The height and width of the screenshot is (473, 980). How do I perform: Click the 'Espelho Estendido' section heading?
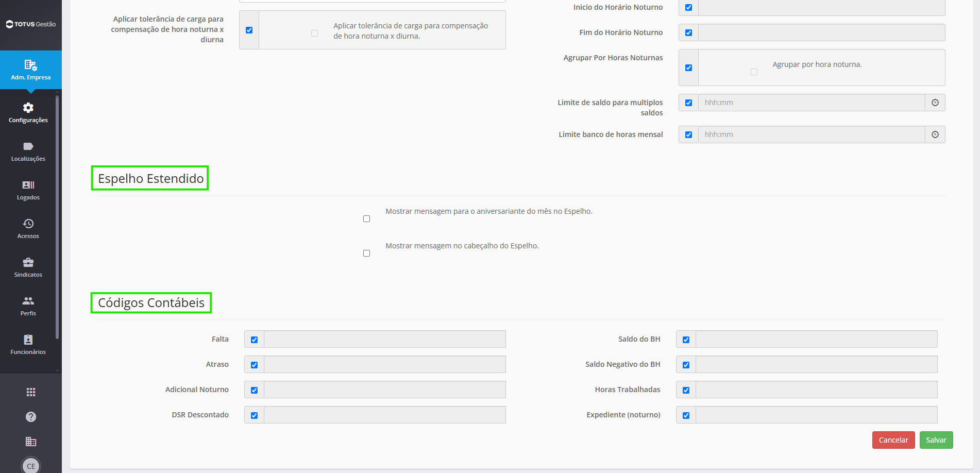click(x=150, y=178)
